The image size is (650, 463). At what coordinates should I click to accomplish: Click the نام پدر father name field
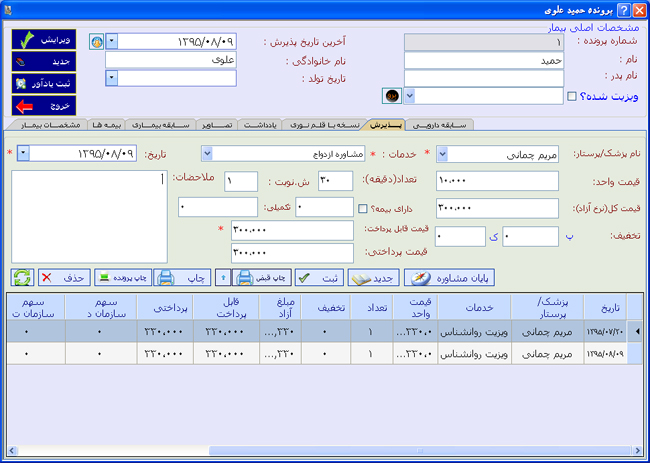coord(484,78)
